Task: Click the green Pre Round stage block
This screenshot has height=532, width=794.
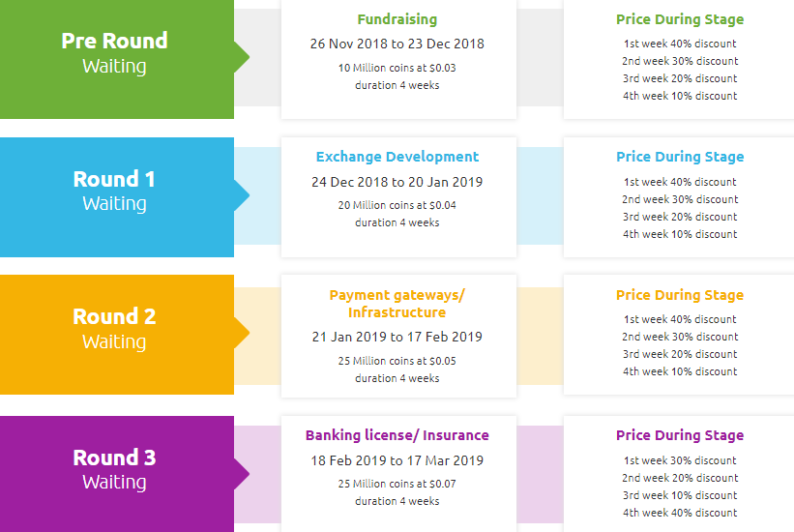Action: pyautogui.click(x=116, y=54)
